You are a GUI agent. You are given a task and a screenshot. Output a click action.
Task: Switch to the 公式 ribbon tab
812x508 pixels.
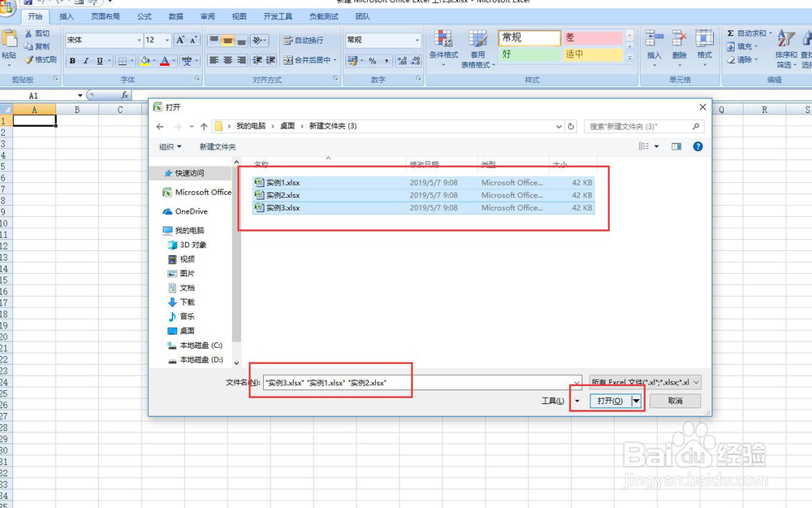pyautogui.click(x=145, y=16)
